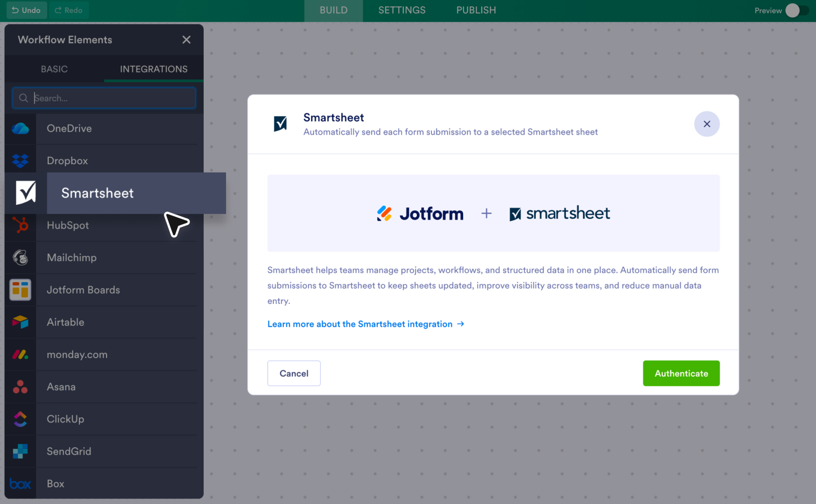Click the HubSpot icon
Screen dimensions: 816x504
pos(20,226)
